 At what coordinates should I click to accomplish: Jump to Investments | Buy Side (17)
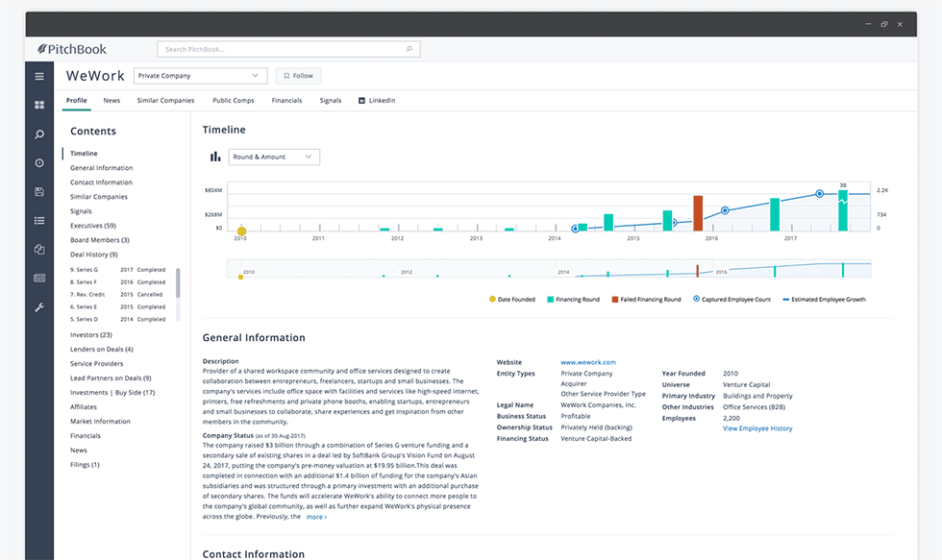point(112,393)
